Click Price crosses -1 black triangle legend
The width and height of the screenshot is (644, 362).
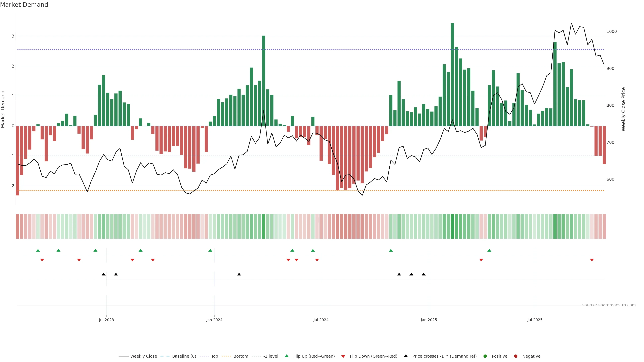coord(406,356)
